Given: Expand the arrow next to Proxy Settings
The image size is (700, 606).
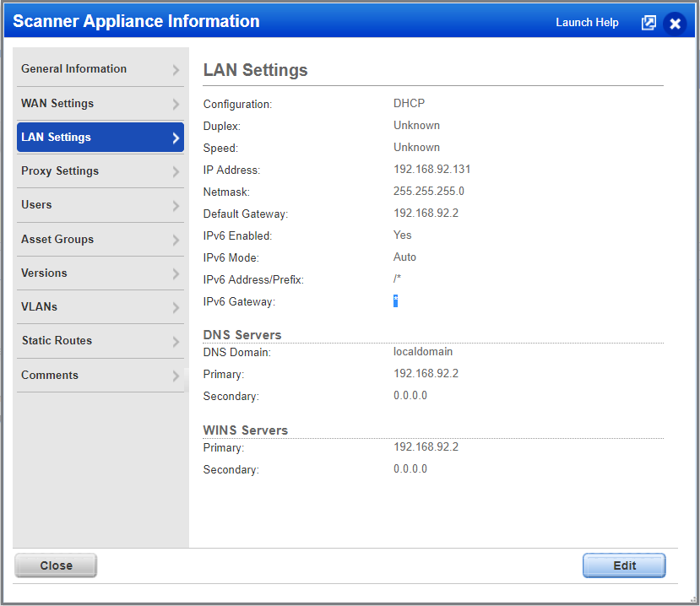Looking at the screenshot, I should (x=176, y=171).
